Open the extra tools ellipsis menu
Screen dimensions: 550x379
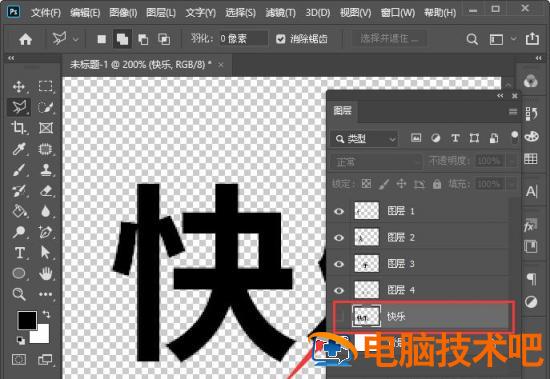point(46,294)
